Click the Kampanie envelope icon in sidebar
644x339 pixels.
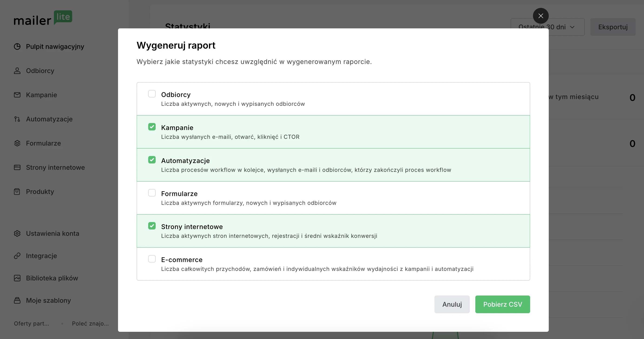point(17,95)
